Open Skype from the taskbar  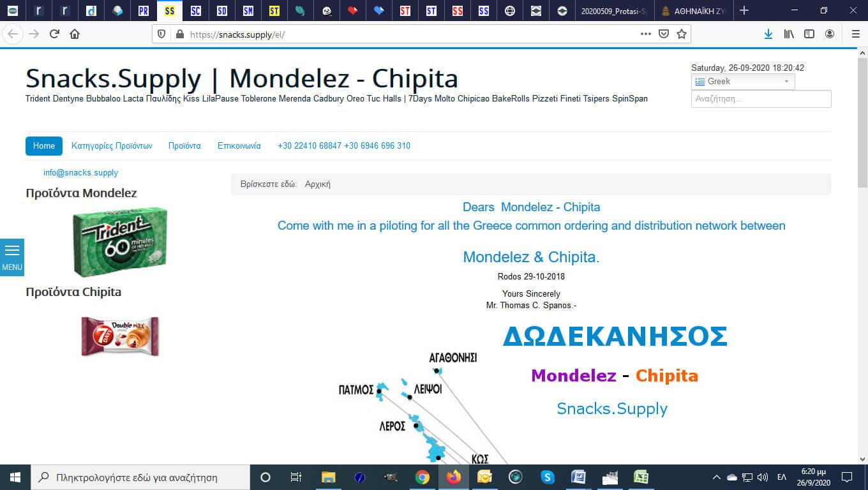[548, 477]
